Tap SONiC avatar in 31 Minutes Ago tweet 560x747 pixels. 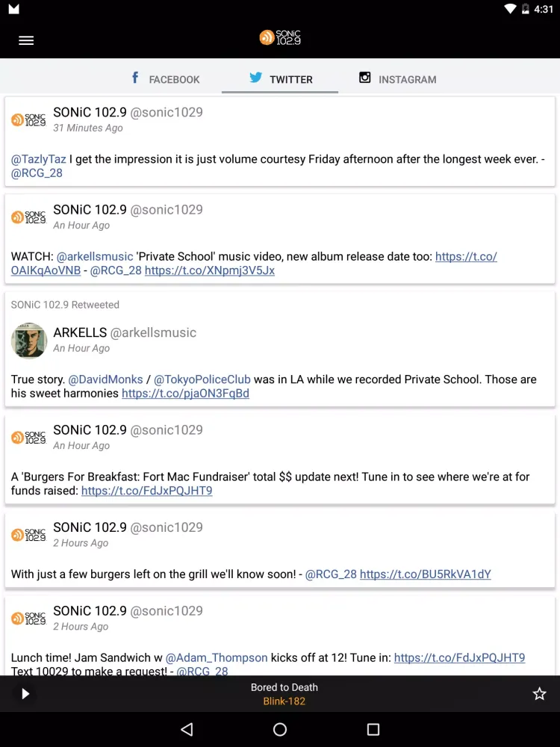(29, 120)
